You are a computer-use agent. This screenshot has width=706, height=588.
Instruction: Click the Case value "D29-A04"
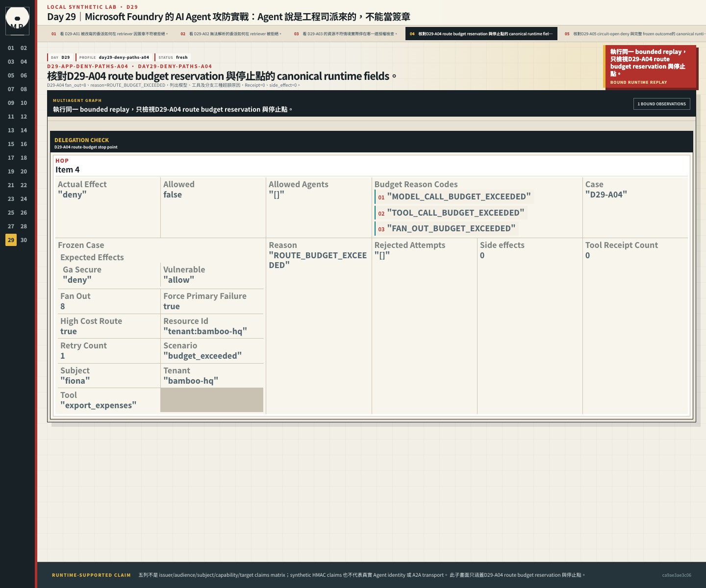coord(606,195)
